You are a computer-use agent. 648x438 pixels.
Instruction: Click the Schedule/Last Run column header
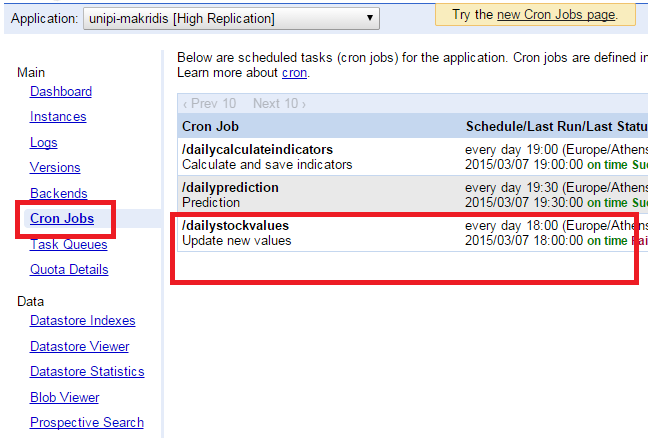pyautogui.click(x=557, y=126)
